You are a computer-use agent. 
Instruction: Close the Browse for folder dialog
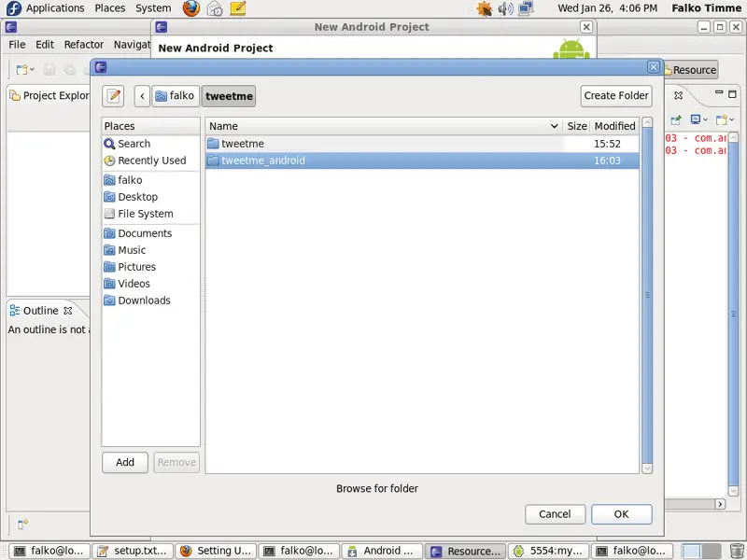[x=654, y=67]
